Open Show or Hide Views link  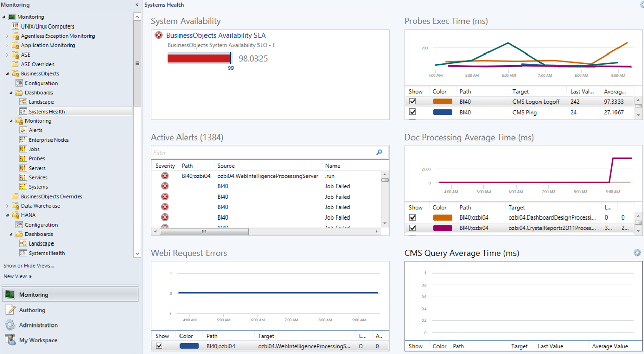(x=29, y=266)
